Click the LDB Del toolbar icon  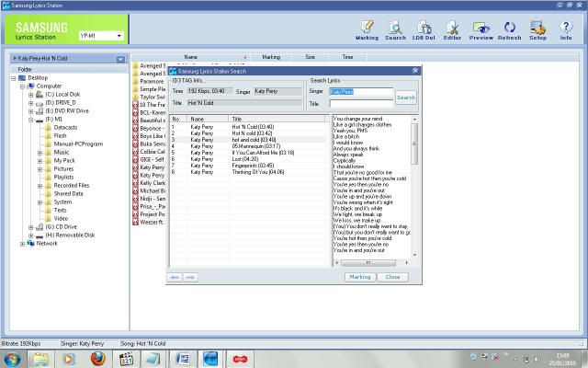coord(424,30)
